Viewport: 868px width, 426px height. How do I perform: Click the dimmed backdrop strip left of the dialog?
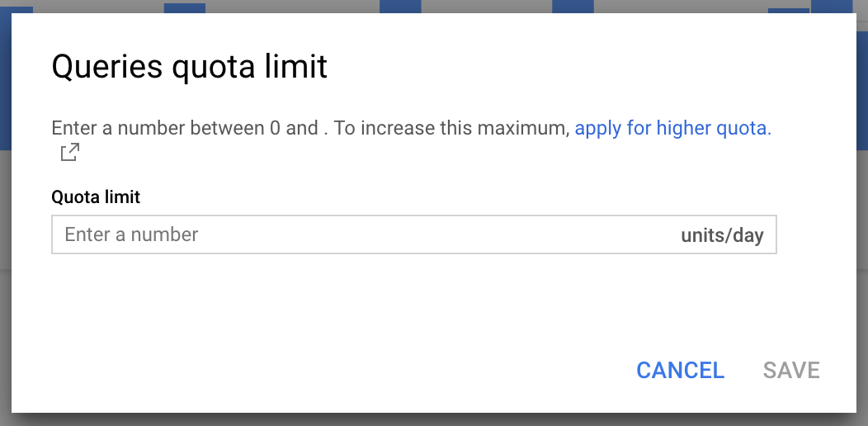[5, 248]
